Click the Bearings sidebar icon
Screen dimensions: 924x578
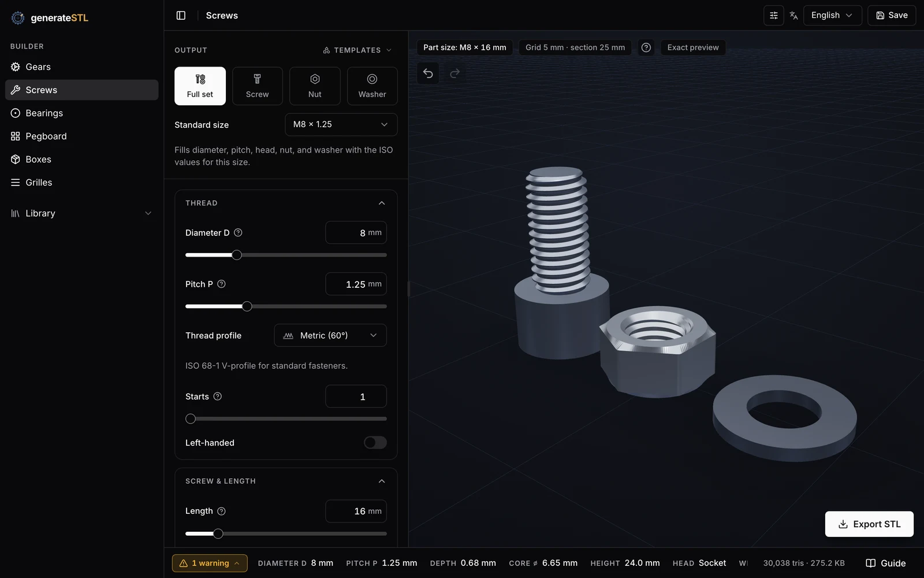[x=16, y=113]
